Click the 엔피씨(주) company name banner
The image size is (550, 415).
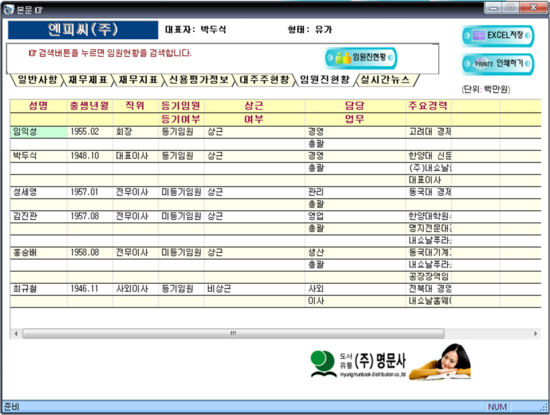click(x=83, y=30)
